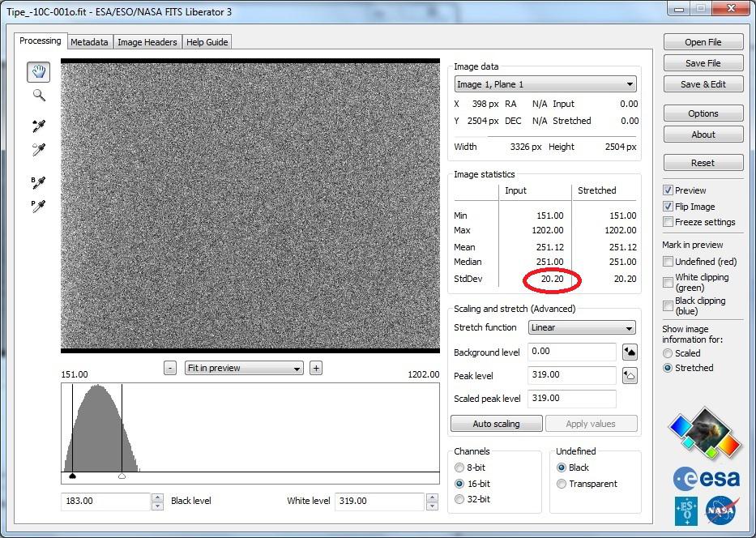Click the Input Mean value 251.12
This screenshot has width=756, height=538.
[549, 247]
